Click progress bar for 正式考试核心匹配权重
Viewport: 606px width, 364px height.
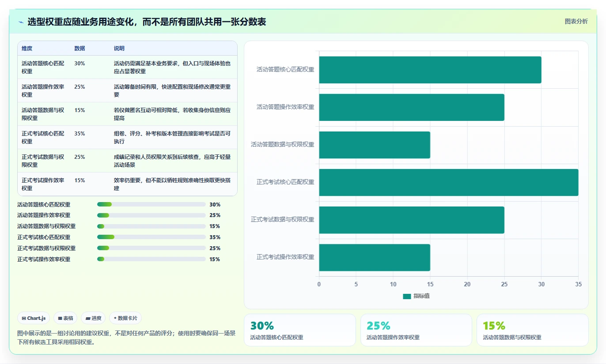(151, 237)
